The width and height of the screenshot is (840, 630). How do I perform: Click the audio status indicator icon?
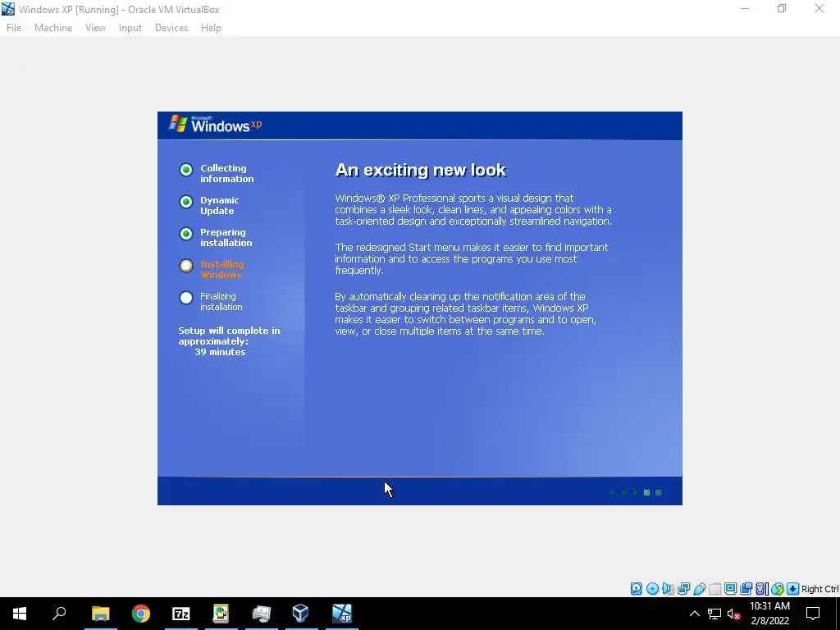point(668,589)
